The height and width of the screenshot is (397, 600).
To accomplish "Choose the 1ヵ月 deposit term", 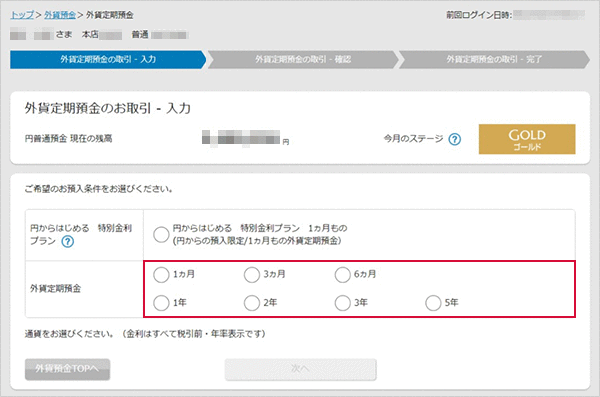I will click(x=161, y=274).
